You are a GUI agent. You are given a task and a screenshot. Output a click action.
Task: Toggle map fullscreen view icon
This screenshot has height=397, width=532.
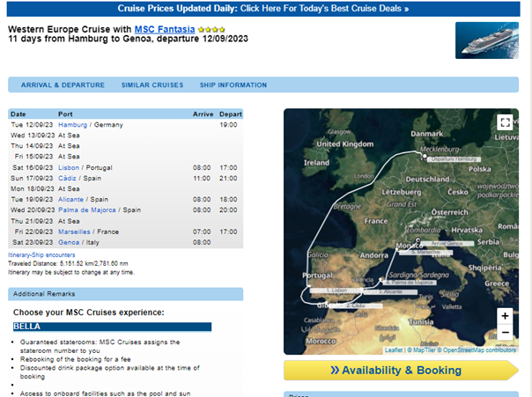(x=505, y=122)
